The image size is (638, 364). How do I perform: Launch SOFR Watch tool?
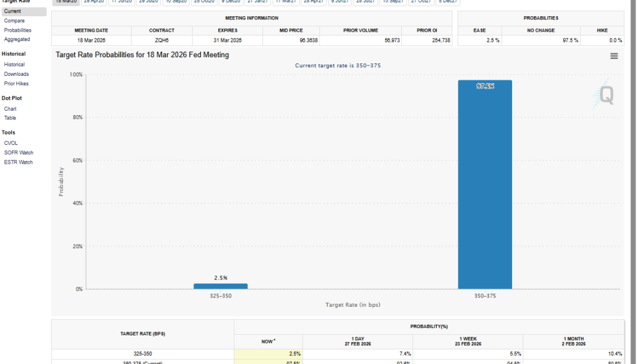coord(19,152)
